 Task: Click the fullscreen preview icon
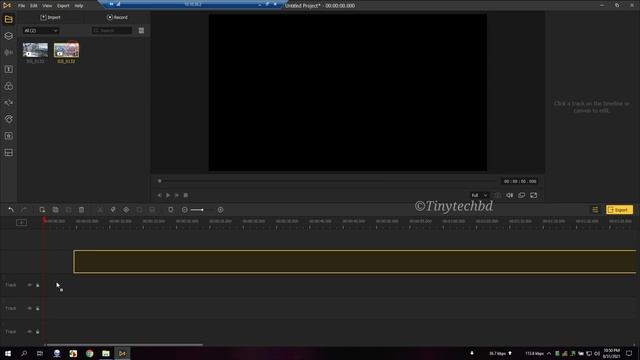point(533,196)
